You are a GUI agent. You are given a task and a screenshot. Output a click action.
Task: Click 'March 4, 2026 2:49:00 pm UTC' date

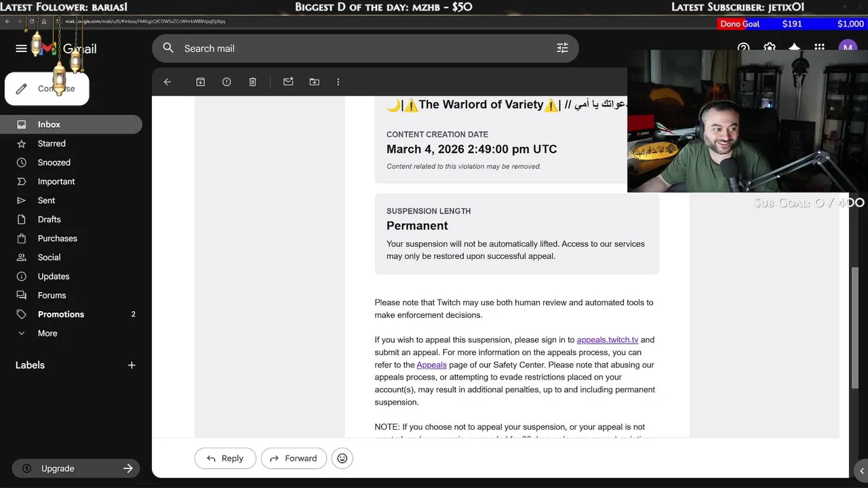[x=471, y=149]
